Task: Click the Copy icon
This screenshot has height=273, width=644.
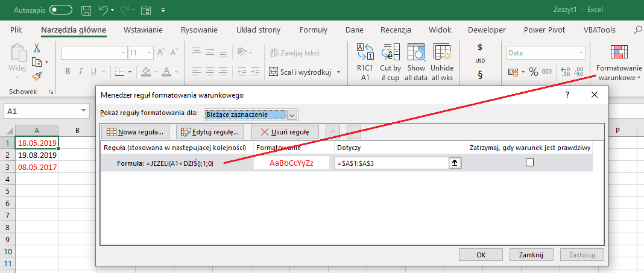Action: click(x=37, y=62)
